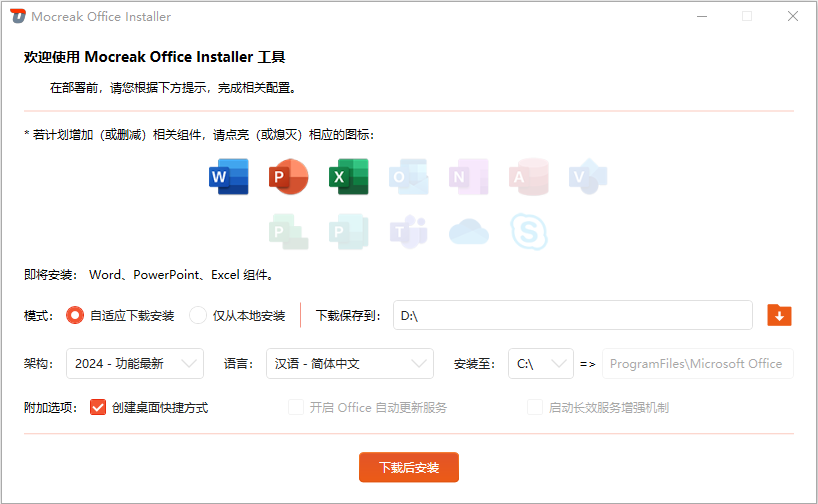The height and width of the screenshot is (504, 818).
Task: Minimize the Mocreak Office Installer window
Action: [702, 16]
